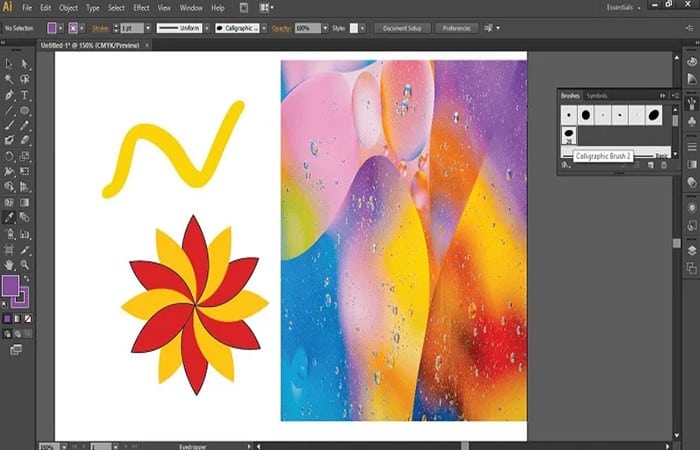The height and width of the screenshot is (450, 700).
Task: Select the Selection arrow tool
Action: tap(9, 63)
